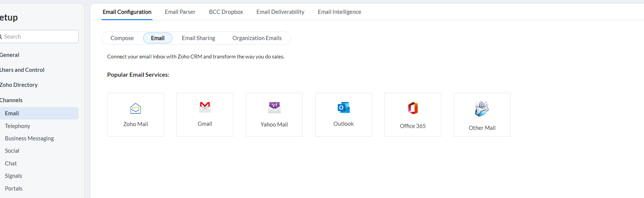Switch to the Email Configuration tab
Image resolution: width=644 pixels, height=198 pixels.
(x=127, y=12)
